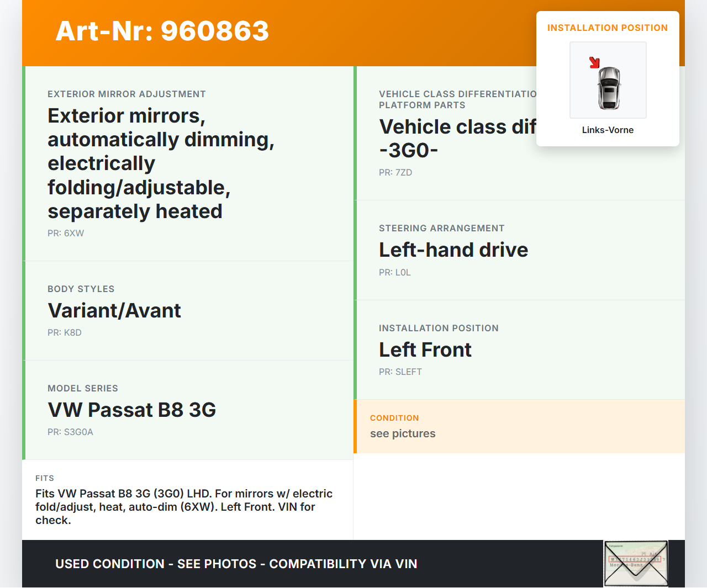Click the PR: 7ZD code

coord(395,173)
